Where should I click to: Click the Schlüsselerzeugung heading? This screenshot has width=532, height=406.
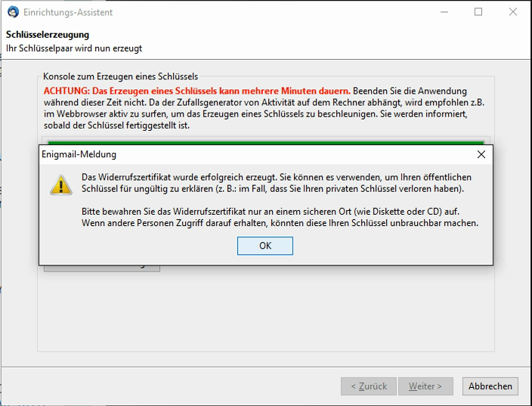[x=48, y=35]
